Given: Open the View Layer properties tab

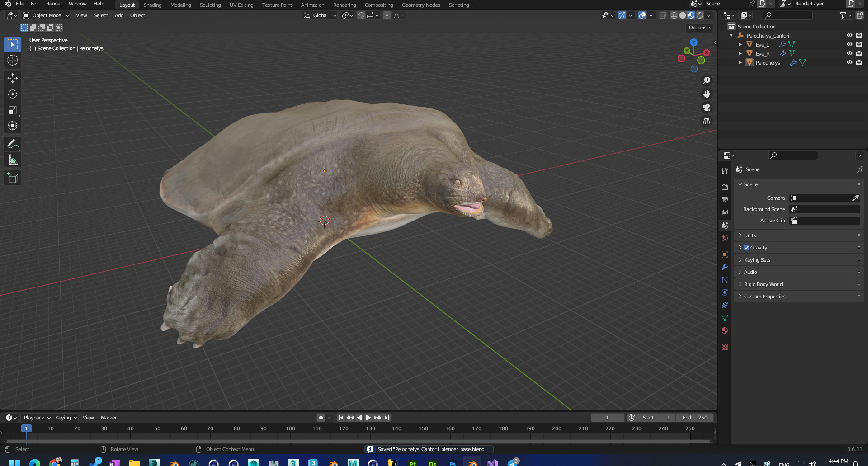Looking at the screenshot, I should [x=725, y=212].
